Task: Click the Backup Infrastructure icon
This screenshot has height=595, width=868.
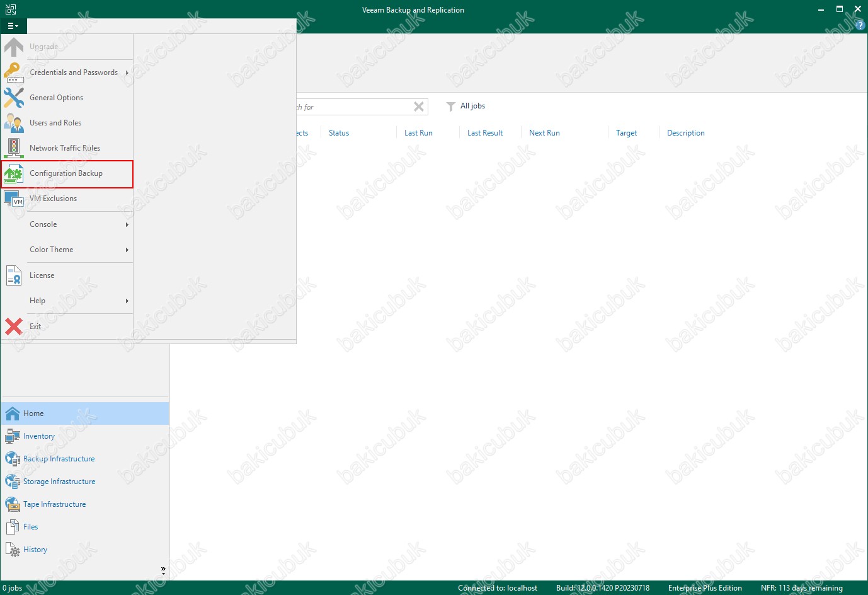Action: tap(13, 459)
